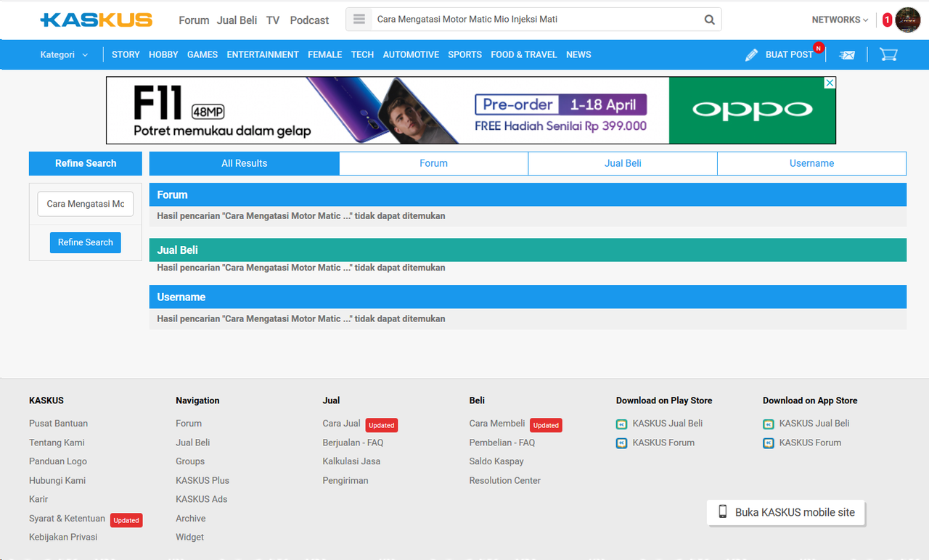This screenshot has width=929, height=560.
Task: Switch to the Jual Beli results tab
Action: (623, 163)
